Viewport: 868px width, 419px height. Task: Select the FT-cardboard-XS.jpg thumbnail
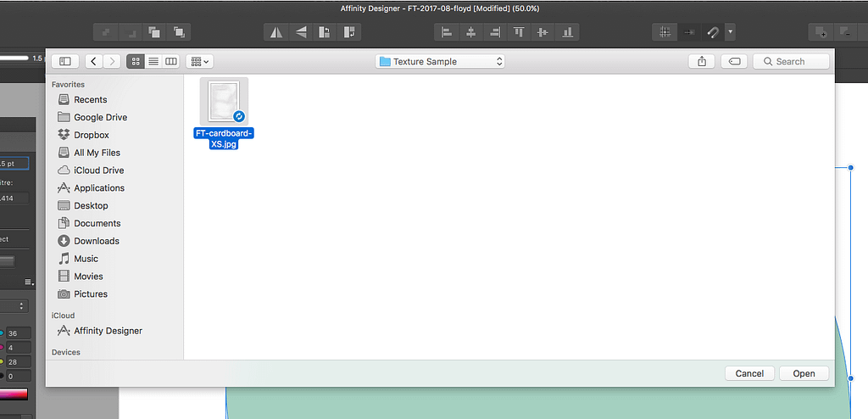(x=224, y=102)
